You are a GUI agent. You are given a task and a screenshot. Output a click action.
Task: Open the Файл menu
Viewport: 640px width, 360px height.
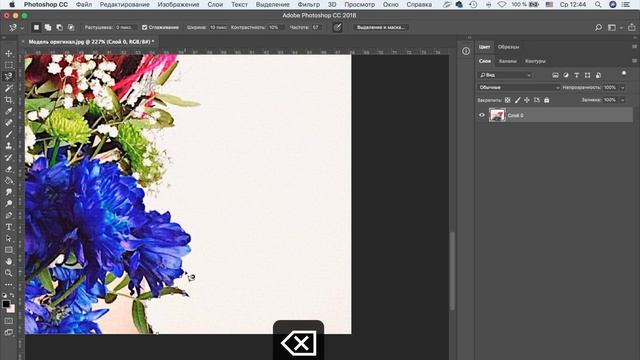click(84, 4)
